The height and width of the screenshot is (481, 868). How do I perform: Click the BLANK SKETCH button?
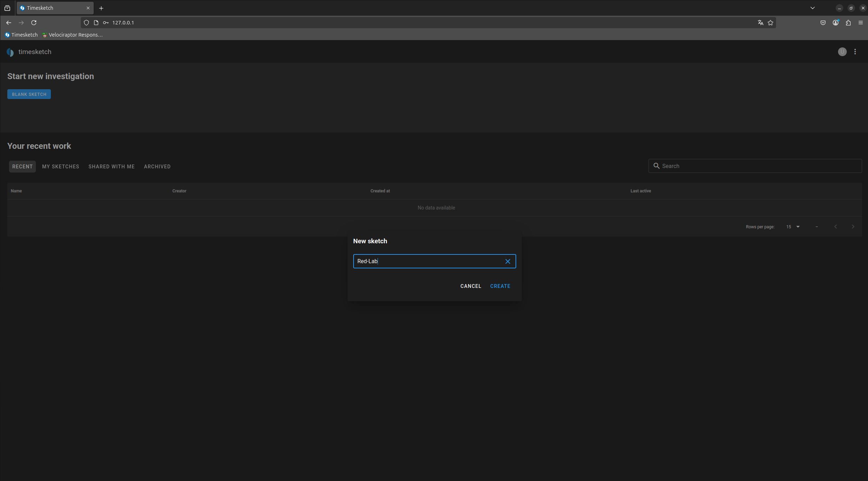[x=29, y=94]
